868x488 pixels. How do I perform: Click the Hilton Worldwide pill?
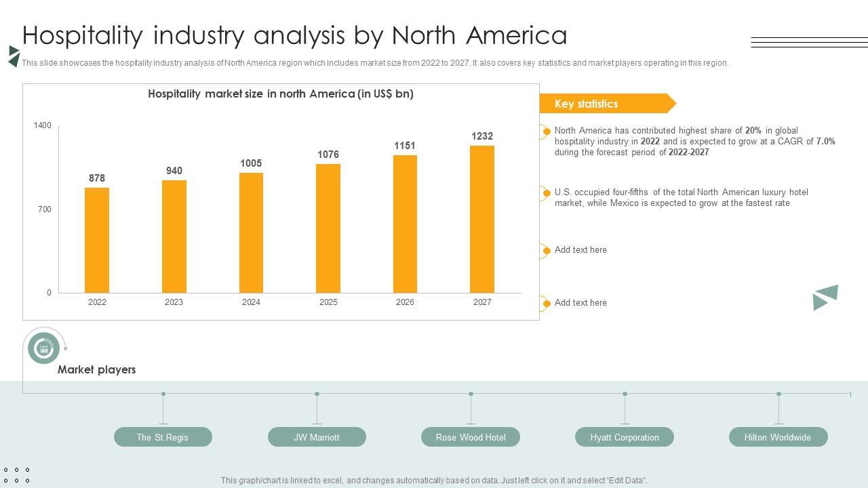778,437
